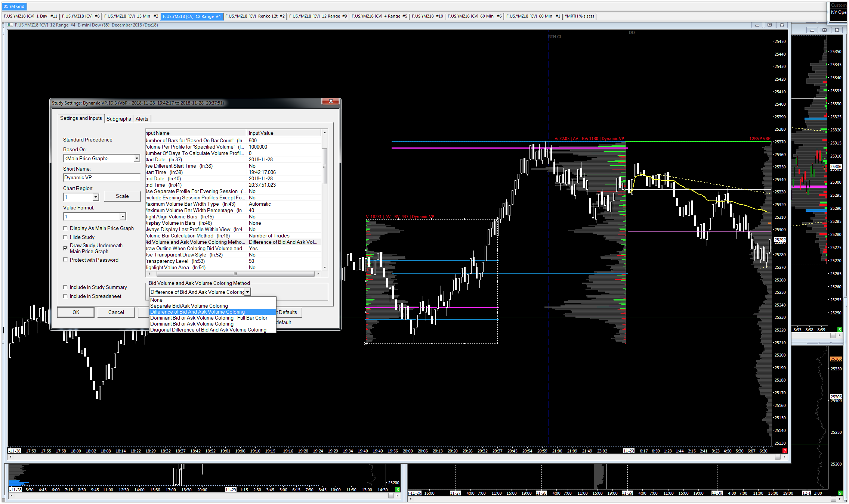Open the Chart Region dropdown
Viewport: 849px width, 504px height.
pyautogui.click(x=96, y=197)
